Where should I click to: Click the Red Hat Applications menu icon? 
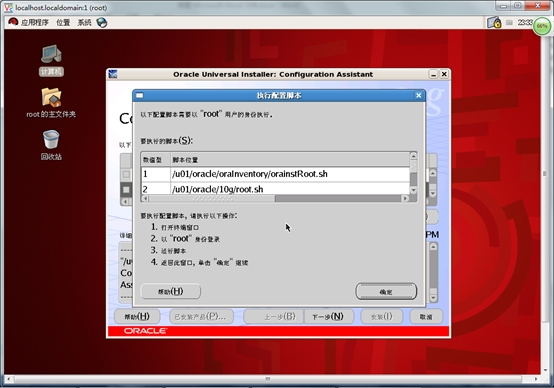[x=13, y=22]
